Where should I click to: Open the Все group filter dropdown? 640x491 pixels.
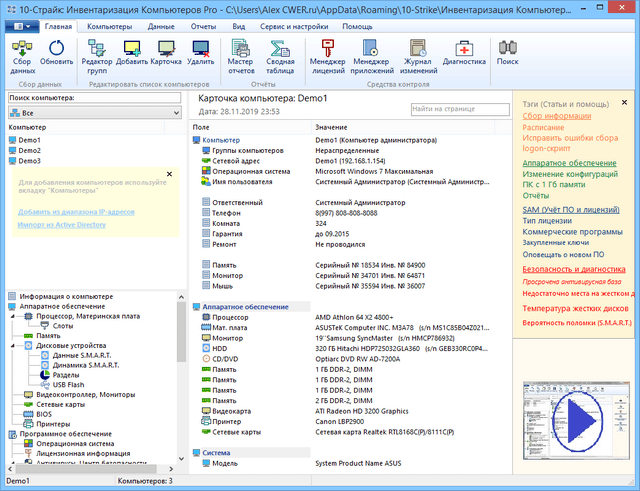click(x=93, y=114)
